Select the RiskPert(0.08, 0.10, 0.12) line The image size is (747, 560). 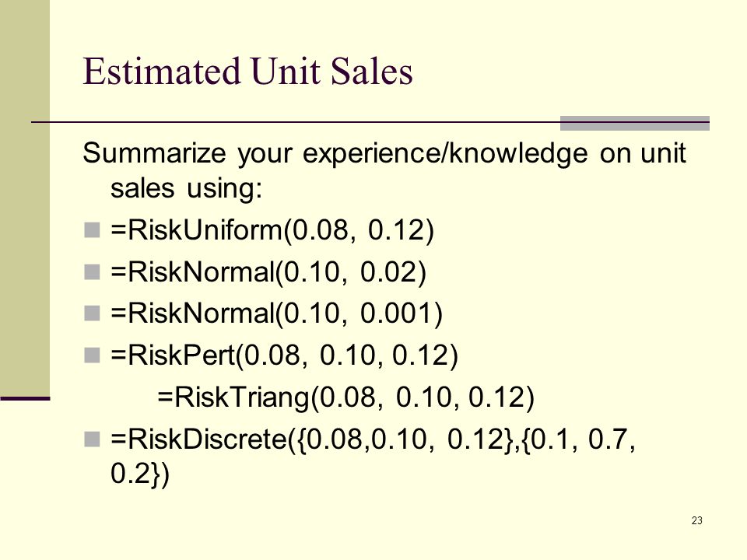(284, 355)
